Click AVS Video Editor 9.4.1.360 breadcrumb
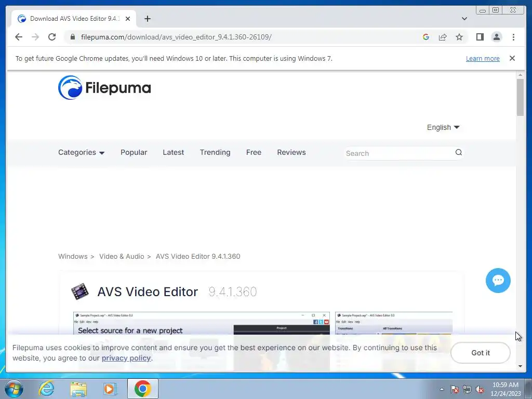Viewport: 532px width, 399px height. click(x=198, y=257)
